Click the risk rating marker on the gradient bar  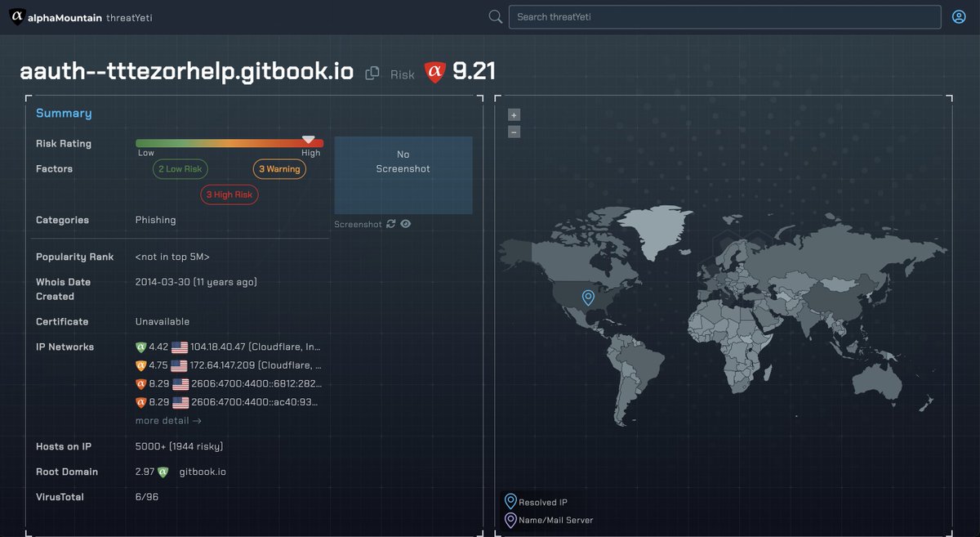[x=308, y=140]
